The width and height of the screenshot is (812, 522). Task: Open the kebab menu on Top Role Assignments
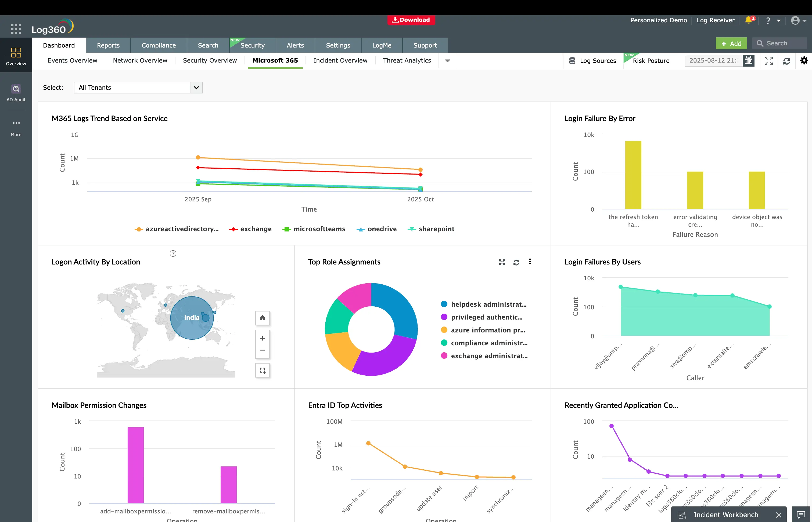(x=530, y=262)
